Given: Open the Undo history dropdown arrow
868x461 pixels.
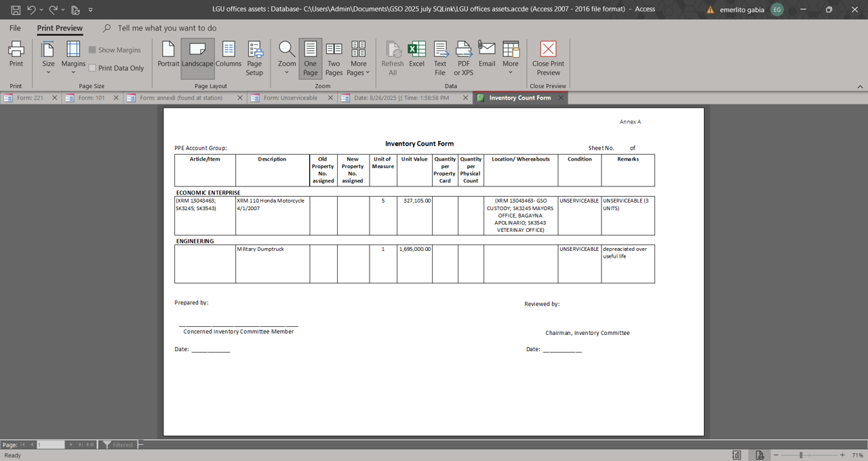Looking at the screenshot, I should (x=41, y=9).
